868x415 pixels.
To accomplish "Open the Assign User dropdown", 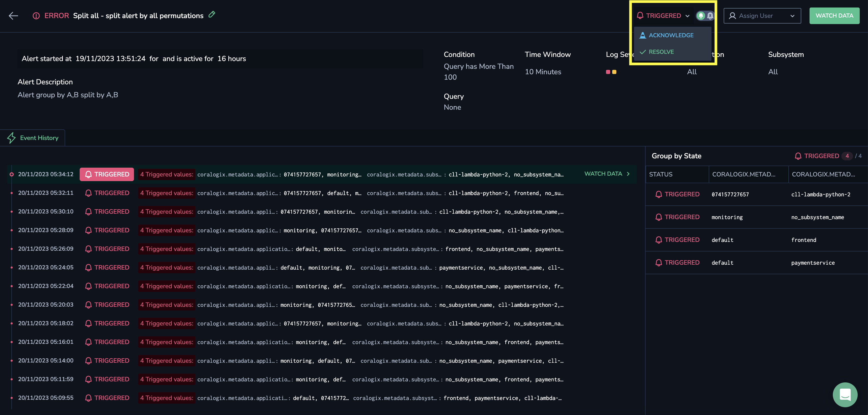I will pyautogui.click(x=763, y=16).
